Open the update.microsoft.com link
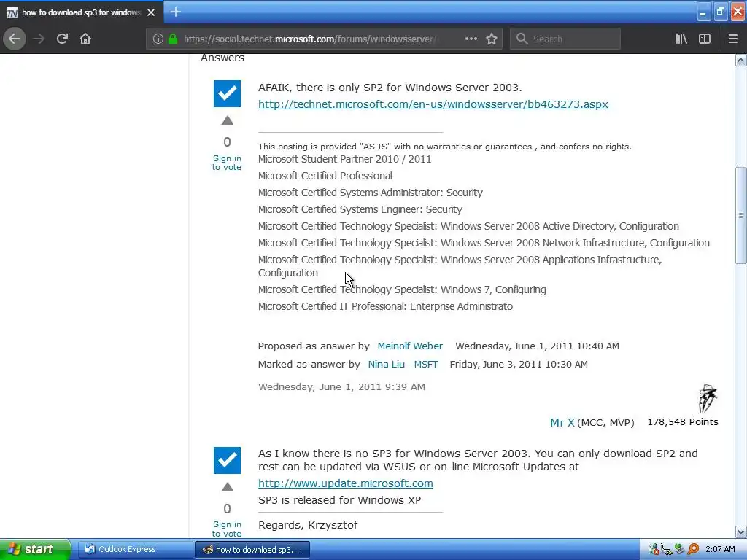The width and height of the screenshot is (747, 560). [345, 483]
